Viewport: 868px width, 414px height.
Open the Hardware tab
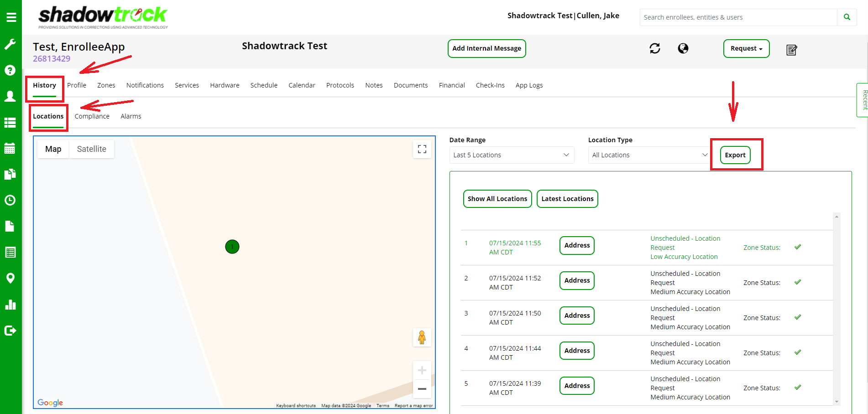tap(225, 85)
